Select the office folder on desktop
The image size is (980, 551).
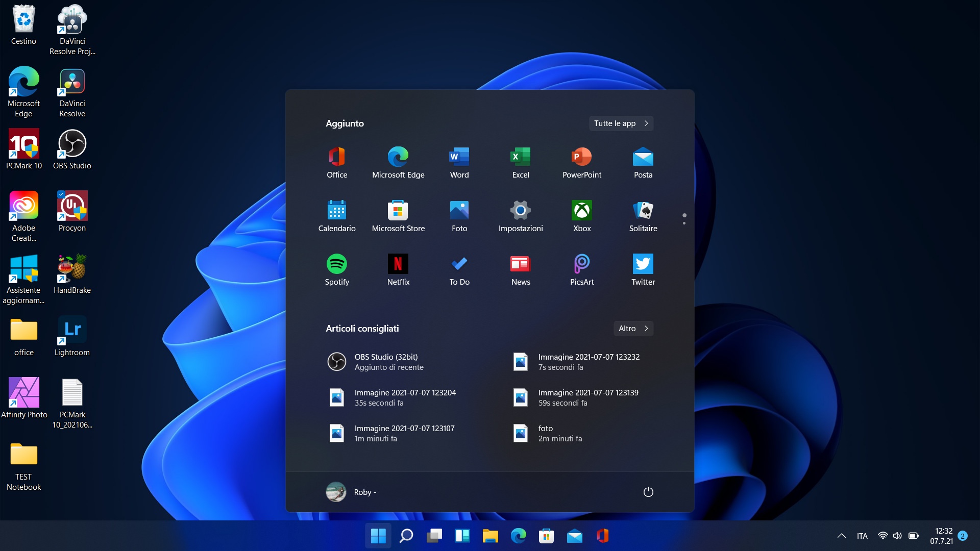pyautogui.click(x=23, y=336)
